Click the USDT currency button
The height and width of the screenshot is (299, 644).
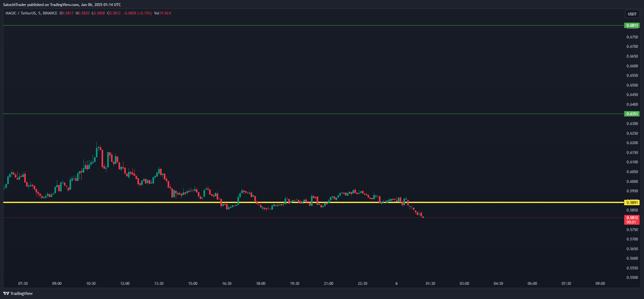632,14
